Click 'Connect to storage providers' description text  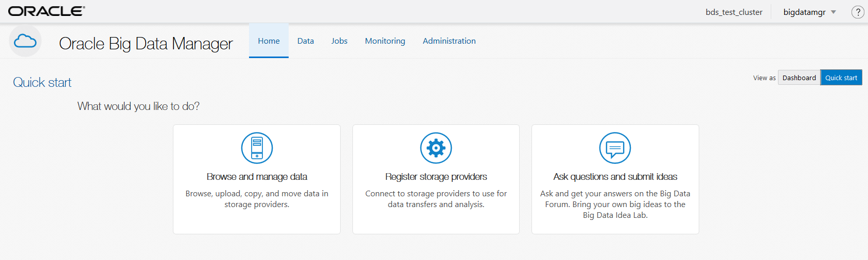click(436, 199)
